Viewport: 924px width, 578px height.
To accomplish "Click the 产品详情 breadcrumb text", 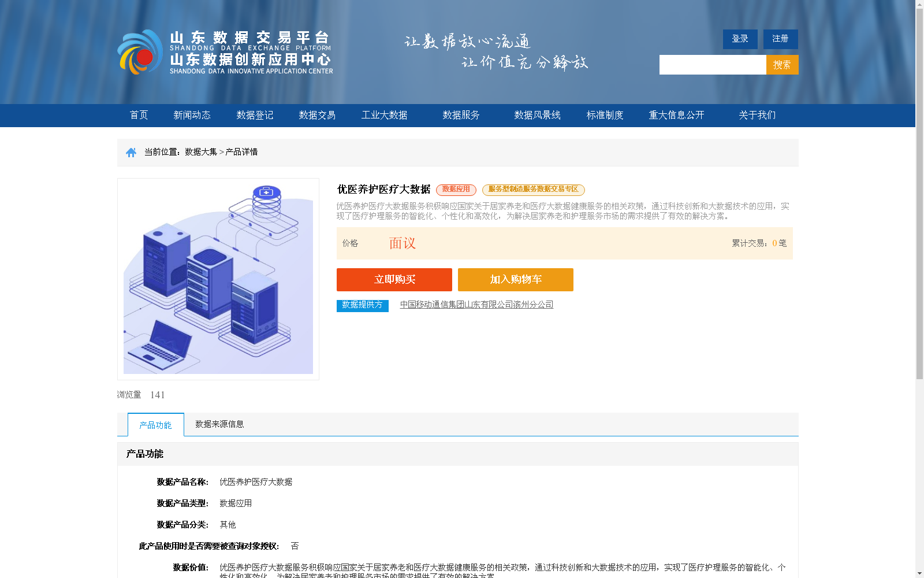I will tap(241, 152).
